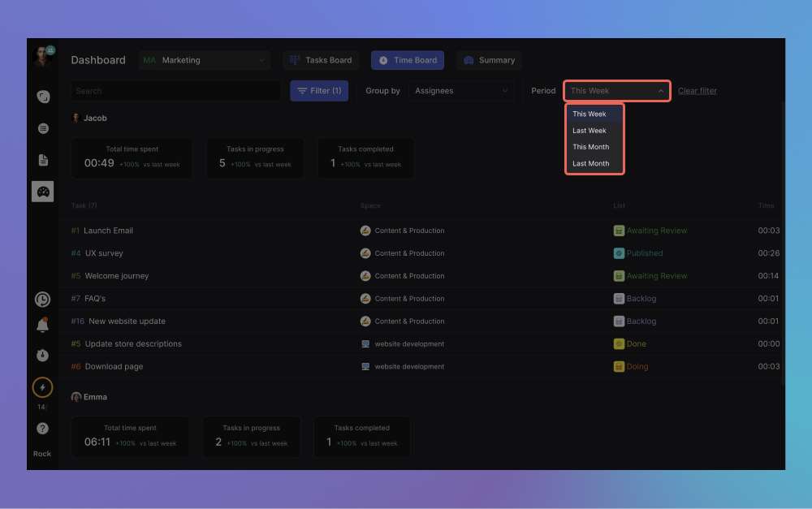This screenshot has height=509, width=812.
Task: Open the help question mark icon
Action: click(42, 429)
